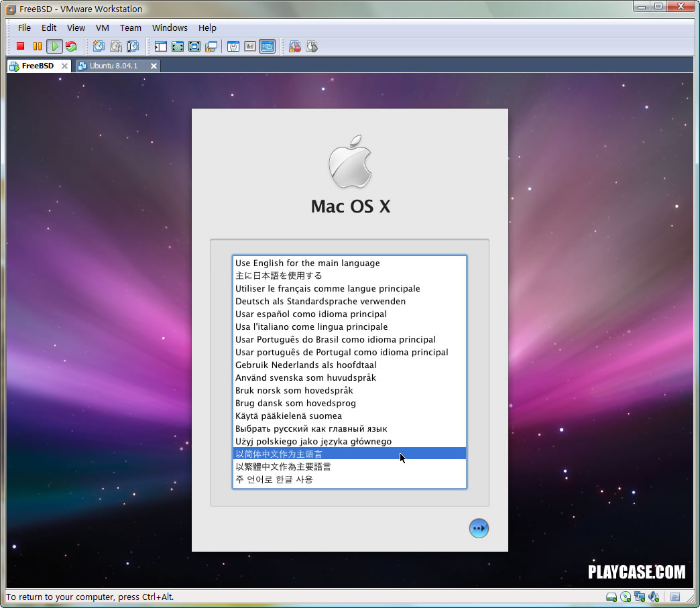
Task: Select the highlighted Simplified Chinese option '以简体中文作为主语言'
Action: [x=349, y=454]
